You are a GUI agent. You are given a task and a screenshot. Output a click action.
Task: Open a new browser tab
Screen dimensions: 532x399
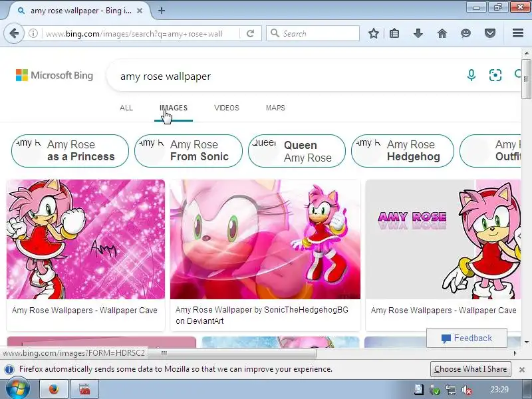click(x=162, y=11)
